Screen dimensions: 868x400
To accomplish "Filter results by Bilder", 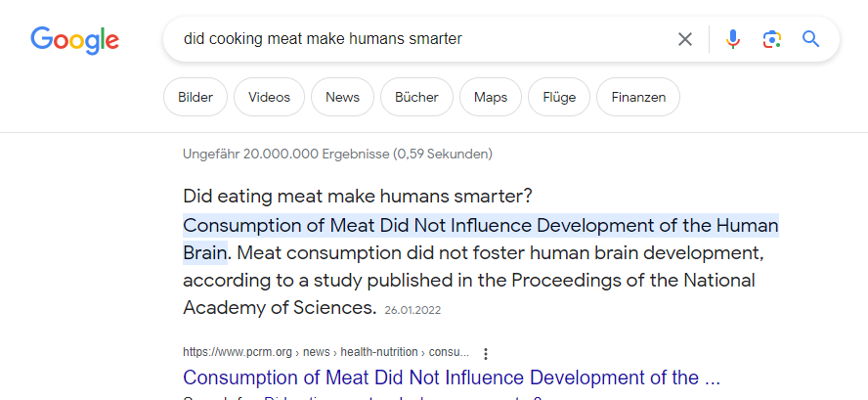I will 195,97.
